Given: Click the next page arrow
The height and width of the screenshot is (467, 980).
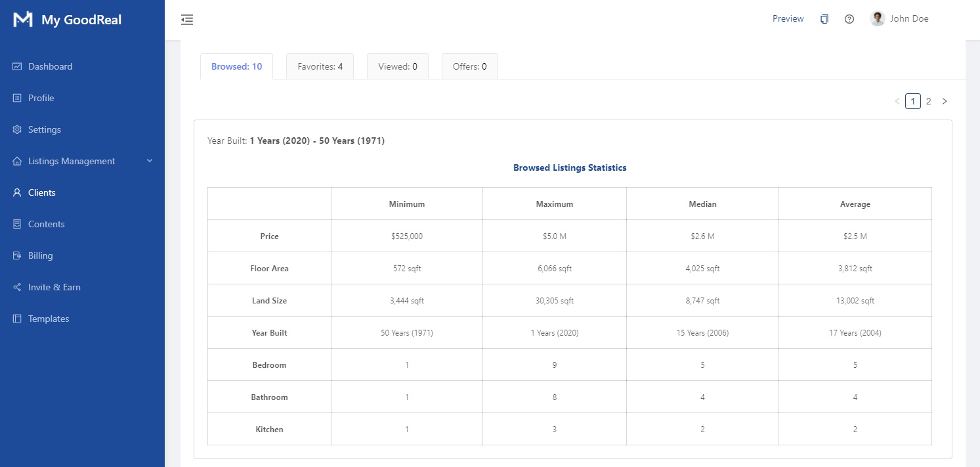Looking at the screenshot, I should tap(945, 101).
